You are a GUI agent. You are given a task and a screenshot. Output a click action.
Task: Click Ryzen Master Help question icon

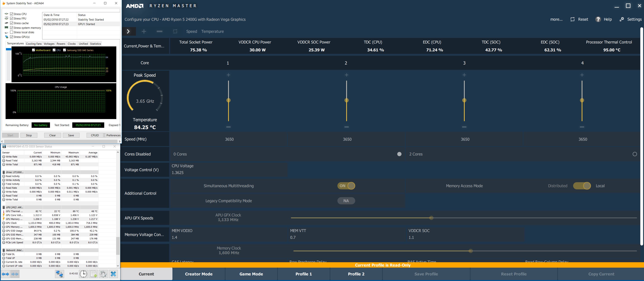[x=598, y=19]
